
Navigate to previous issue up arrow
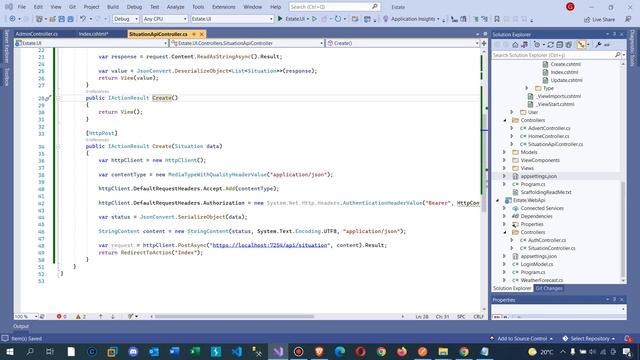coord(100,316)
